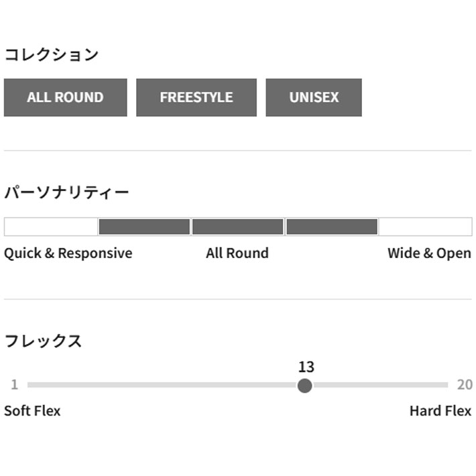Image resolution: width=476 pixels, height=476 pixels.
Task: Click the Hard Flex label
Action: pyautogui.click(x=440, y=411)
